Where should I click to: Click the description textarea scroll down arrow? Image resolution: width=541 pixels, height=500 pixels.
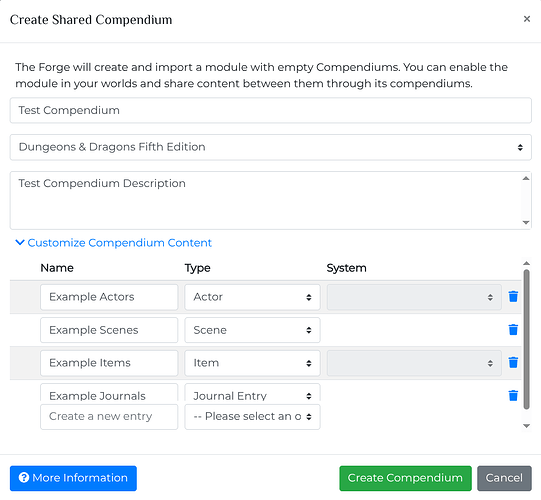click(x=526, y=223)
